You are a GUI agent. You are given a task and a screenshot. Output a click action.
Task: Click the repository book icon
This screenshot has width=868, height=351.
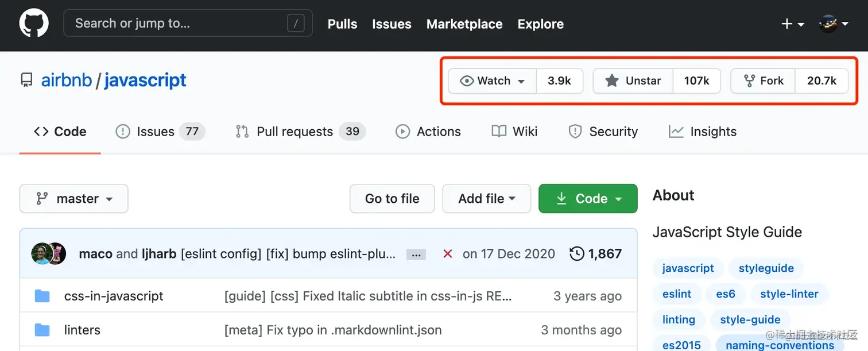click(26, 80)
